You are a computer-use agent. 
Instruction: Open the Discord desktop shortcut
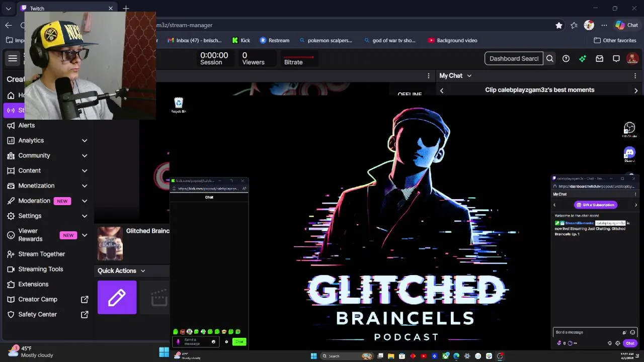pos(629,154)
